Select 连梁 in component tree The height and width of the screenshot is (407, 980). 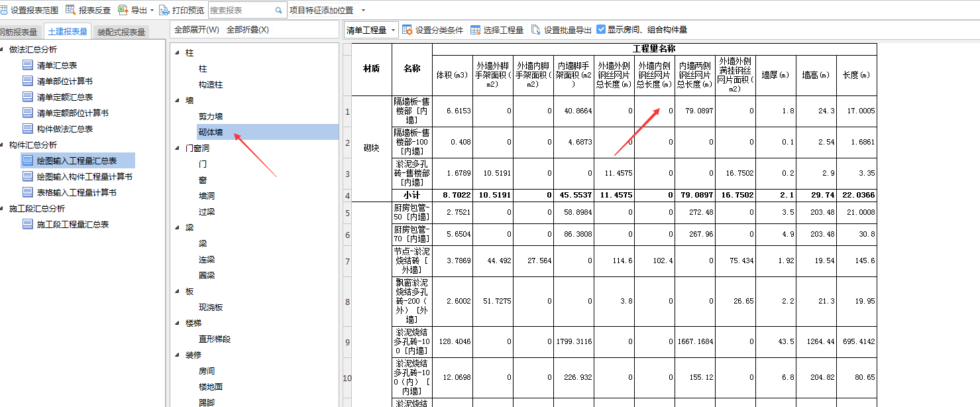point(207,260)
